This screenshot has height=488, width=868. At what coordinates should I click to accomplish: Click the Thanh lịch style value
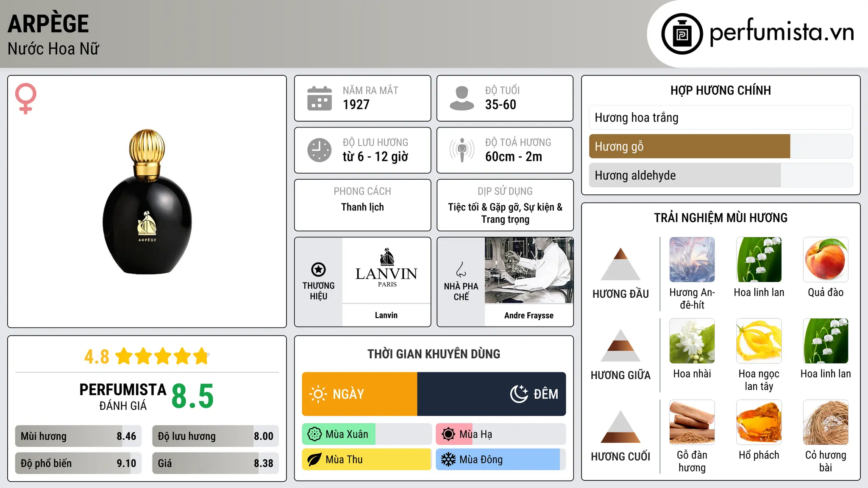362,207
